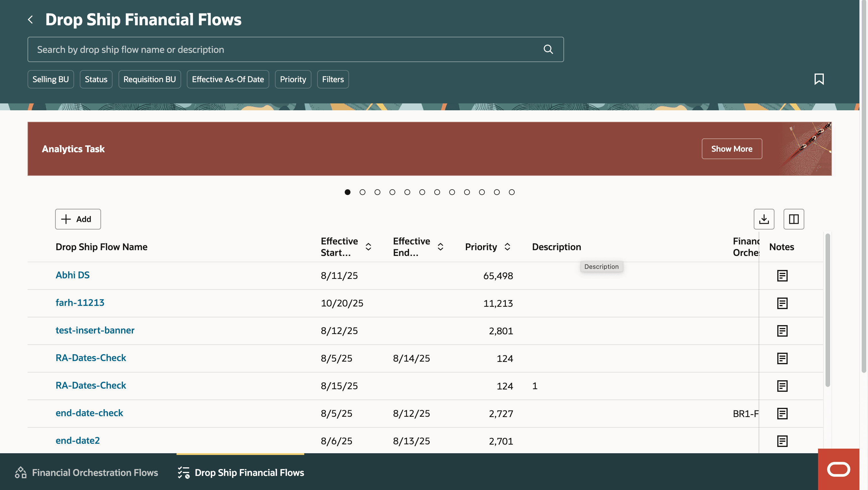Viewport: 868px width, 490px height.
Task: Open notes icon for farh-11213 row
Action: pos(782,303)
